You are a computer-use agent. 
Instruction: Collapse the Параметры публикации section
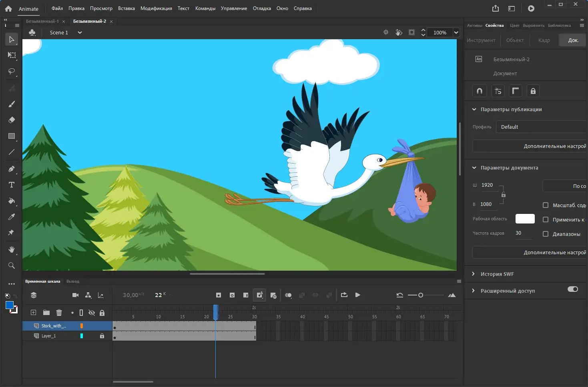pos(474,109)
